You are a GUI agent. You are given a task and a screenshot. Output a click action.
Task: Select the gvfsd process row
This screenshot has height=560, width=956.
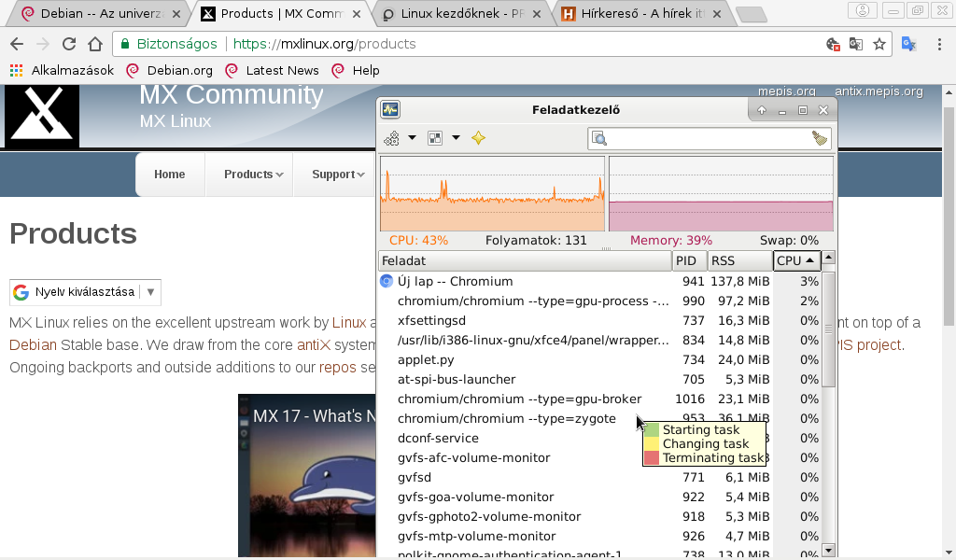click(x=599, y=477)
